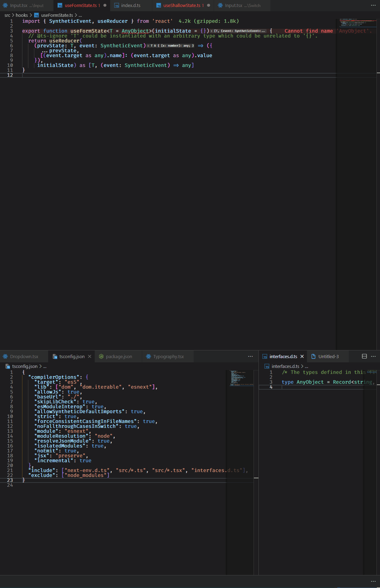Viewport: 380px width, 588px height.
Task: Click the 'initialState) as [T,' line
Action: (116, 65)
